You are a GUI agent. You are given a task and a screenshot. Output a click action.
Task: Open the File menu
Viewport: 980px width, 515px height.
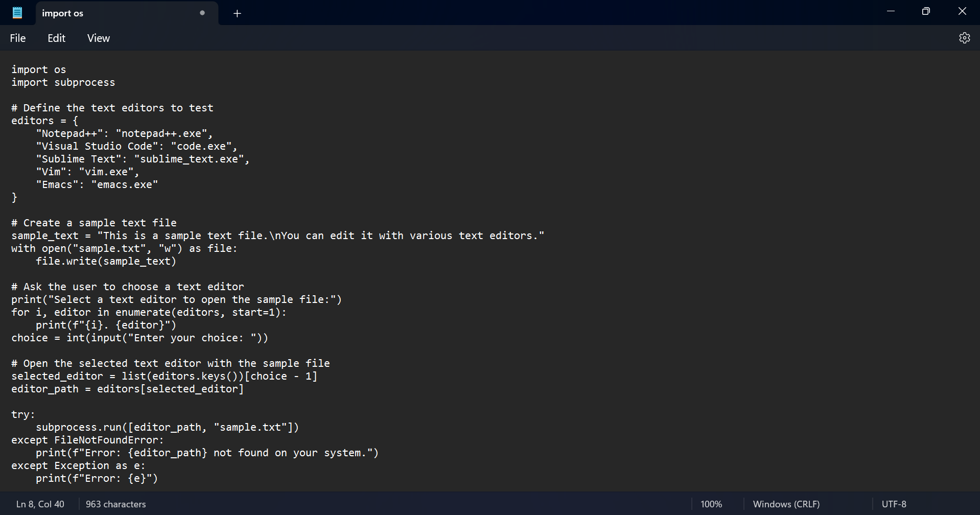pos(17,38)
